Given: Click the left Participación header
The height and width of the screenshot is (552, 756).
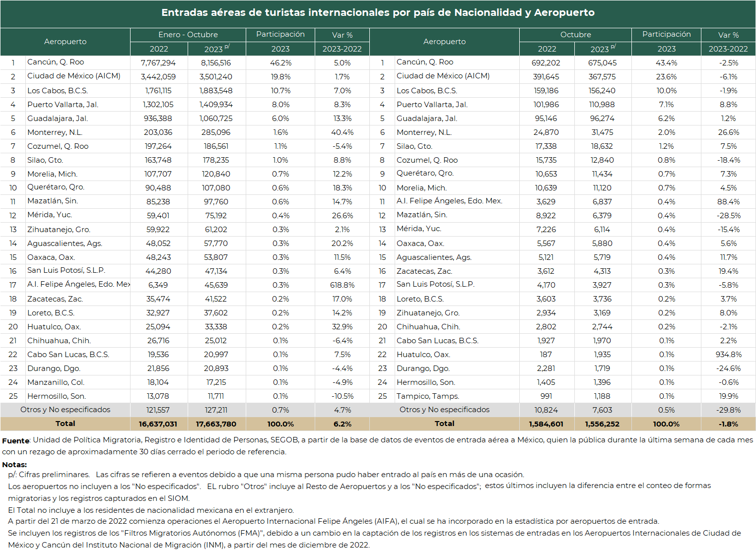Looking at the screenshot, I should point(280,34).
